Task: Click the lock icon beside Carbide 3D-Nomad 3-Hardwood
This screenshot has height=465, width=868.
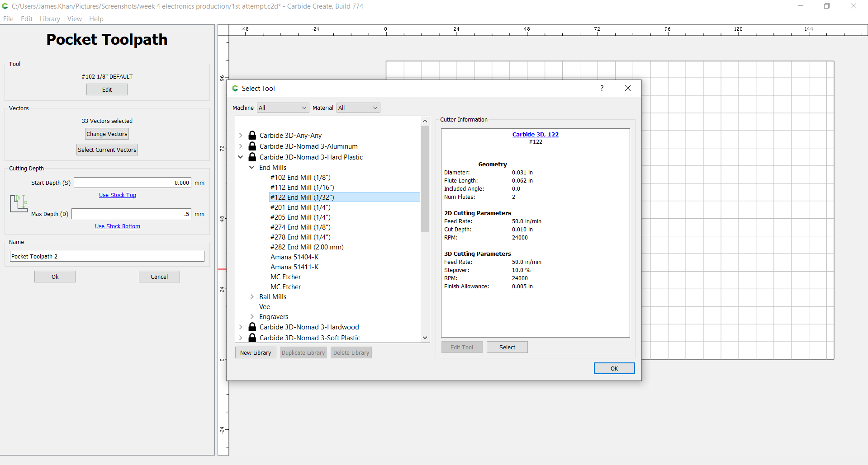Action: coord(252,327)
